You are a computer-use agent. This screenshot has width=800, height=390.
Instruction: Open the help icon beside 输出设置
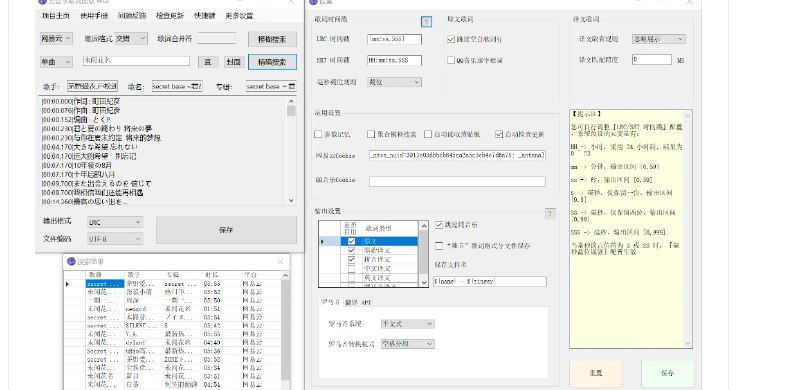tap(550, 213)
